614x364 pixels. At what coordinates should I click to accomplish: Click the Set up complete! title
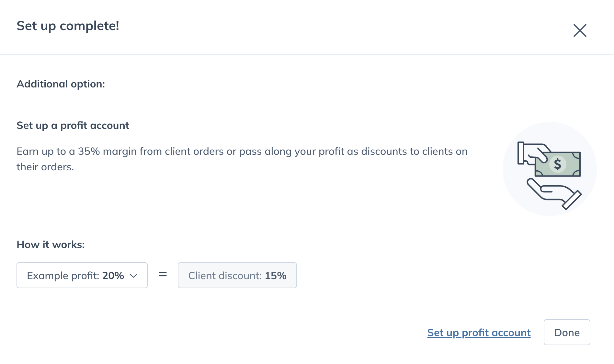point(68,26)
